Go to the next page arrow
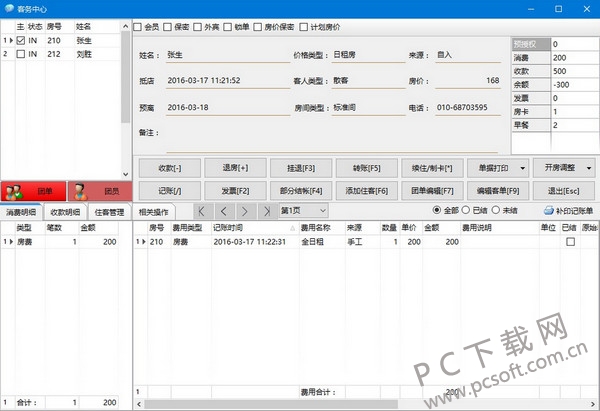The image size is (600, 411). 245,211
